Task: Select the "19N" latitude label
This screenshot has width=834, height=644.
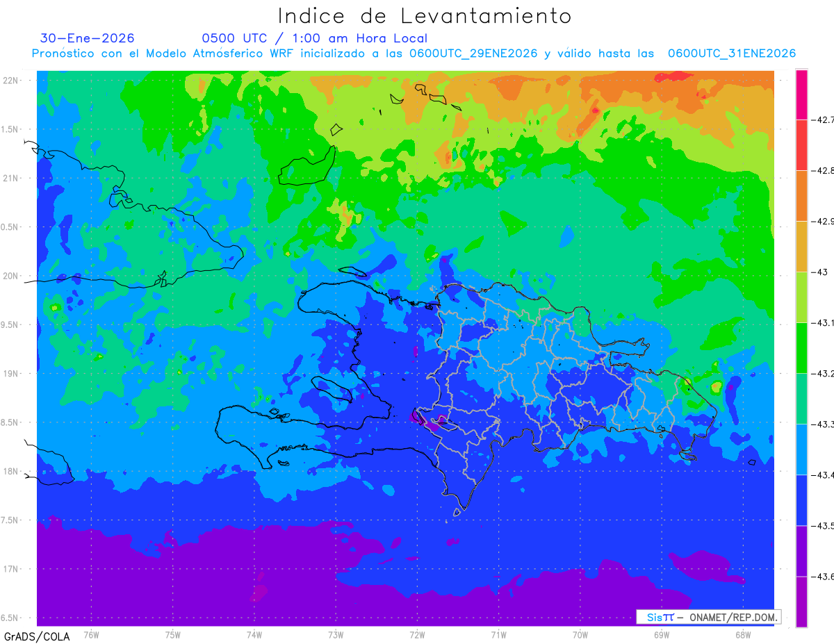Action: 12,374
